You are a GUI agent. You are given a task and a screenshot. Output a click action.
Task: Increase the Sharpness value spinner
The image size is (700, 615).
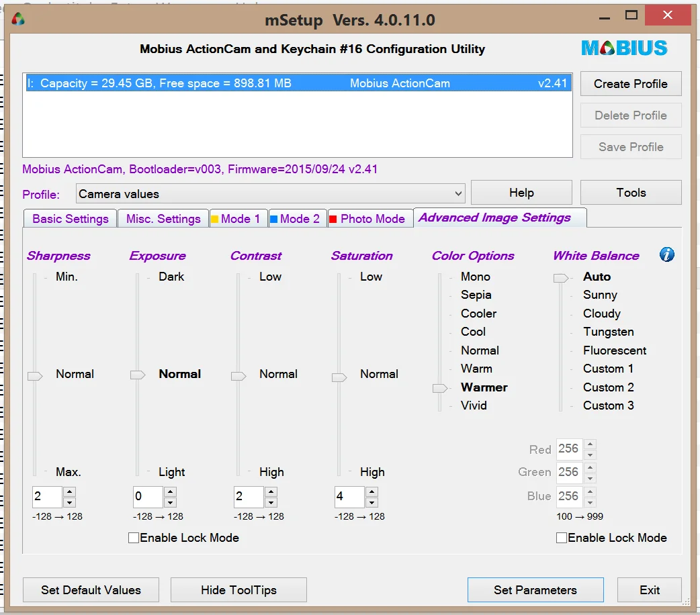click(69, 491)
